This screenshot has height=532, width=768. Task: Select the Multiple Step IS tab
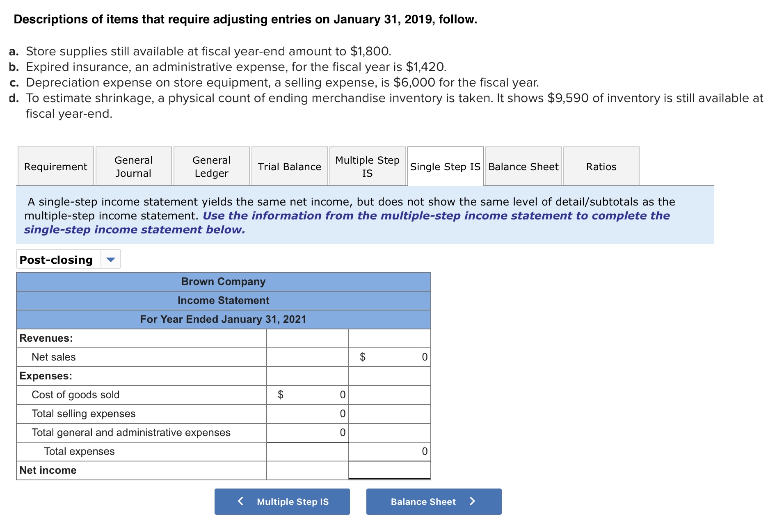(368, 167)
